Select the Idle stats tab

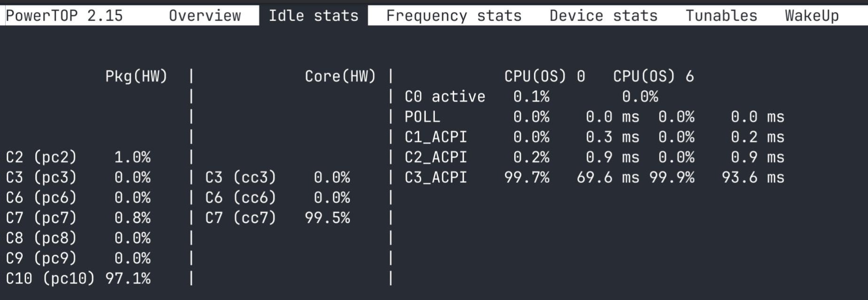click(x=313, y=16)
